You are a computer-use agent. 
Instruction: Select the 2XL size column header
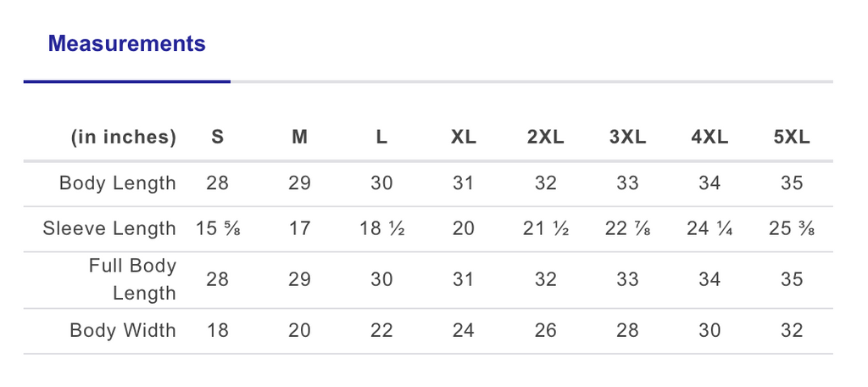click(545, 137)
